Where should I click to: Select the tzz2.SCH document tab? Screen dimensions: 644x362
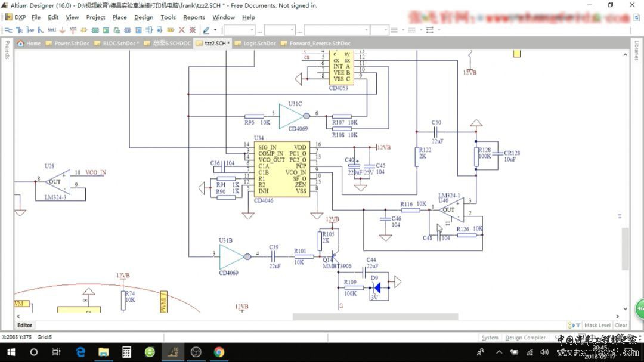pos(212,43)
